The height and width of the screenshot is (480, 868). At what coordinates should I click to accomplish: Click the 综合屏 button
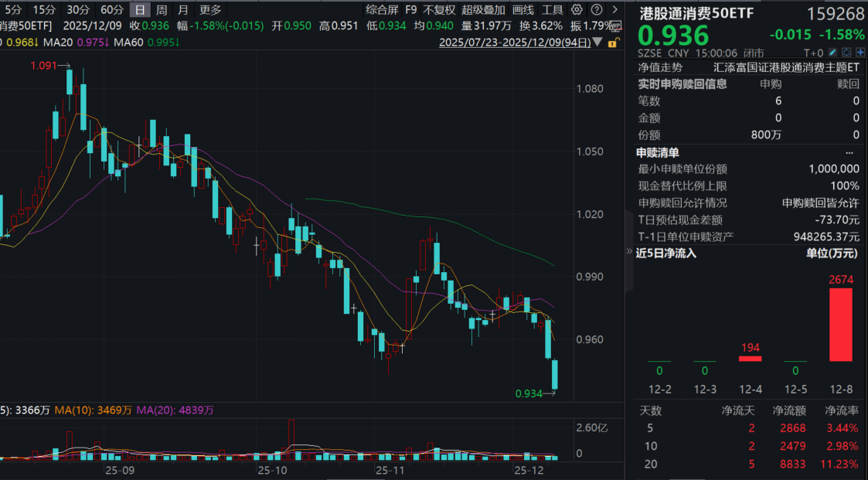[x=383, y=10]
